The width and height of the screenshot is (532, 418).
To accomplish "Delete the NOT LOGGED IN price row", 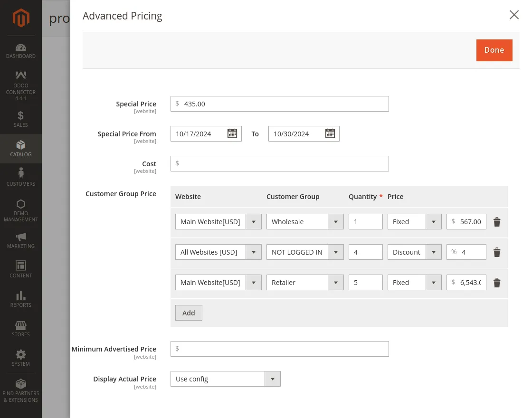I will coord(496,252).
